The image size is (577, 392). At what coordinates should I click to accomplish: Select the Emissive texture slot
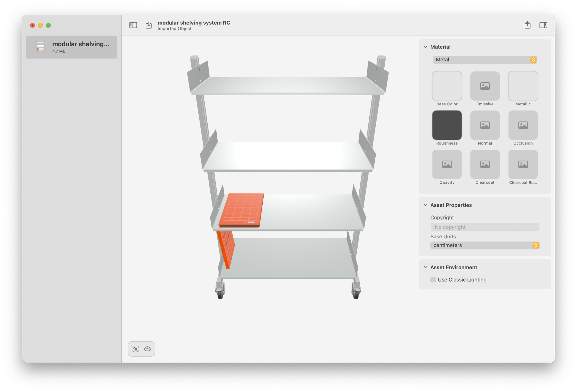click(485, 86)
